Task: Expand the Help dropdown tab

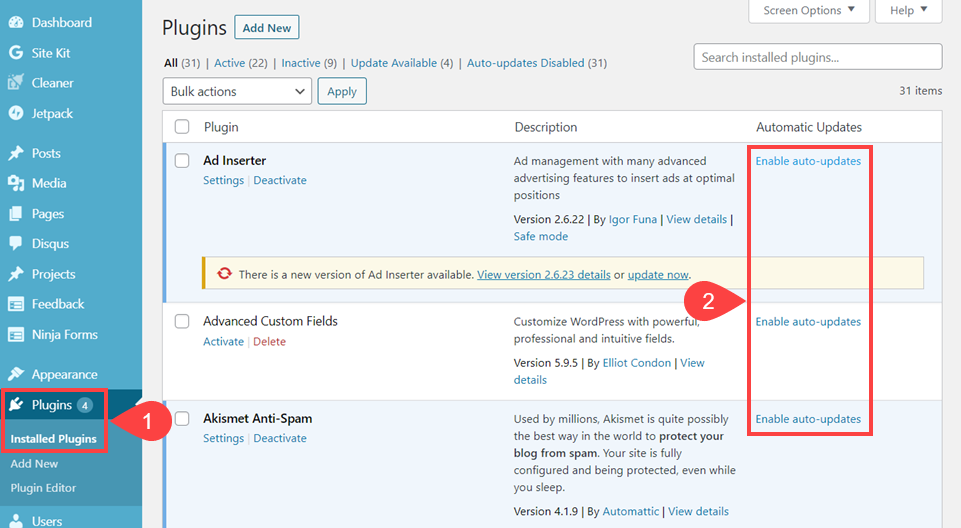Action: [908, 11]
